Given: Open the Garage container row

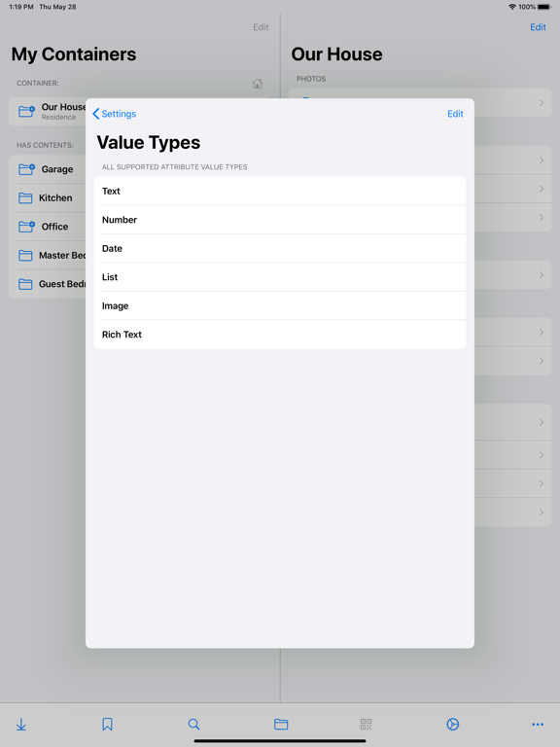Looking at the screenshot, I should 48,169.
